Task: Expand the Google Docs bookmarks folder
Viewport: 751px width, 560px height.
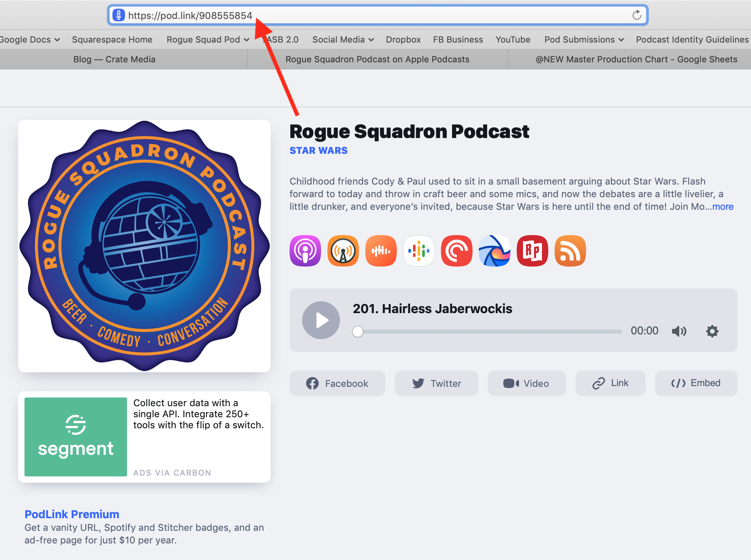Action: tap(30, 39)
